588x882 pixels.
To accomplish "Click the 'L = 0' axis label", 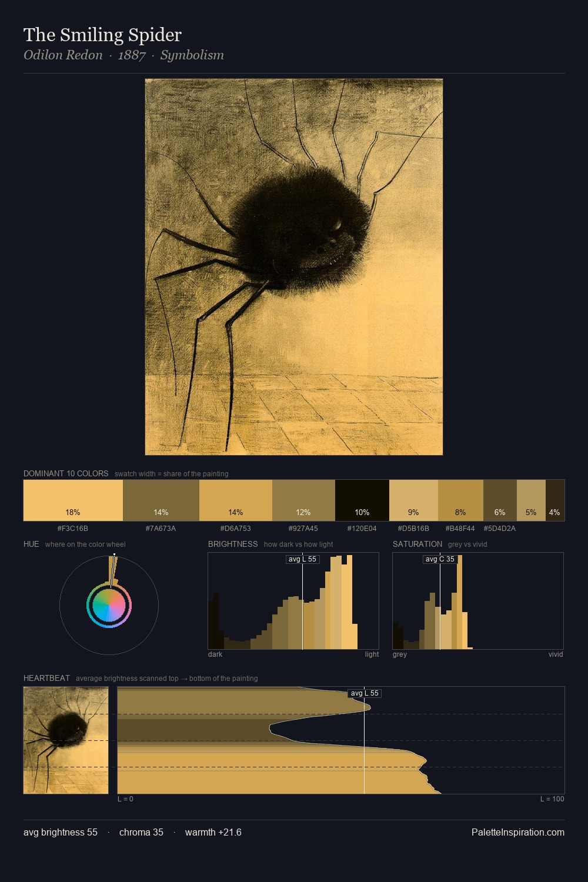I will pyautogui.click(x=126, y=799).
